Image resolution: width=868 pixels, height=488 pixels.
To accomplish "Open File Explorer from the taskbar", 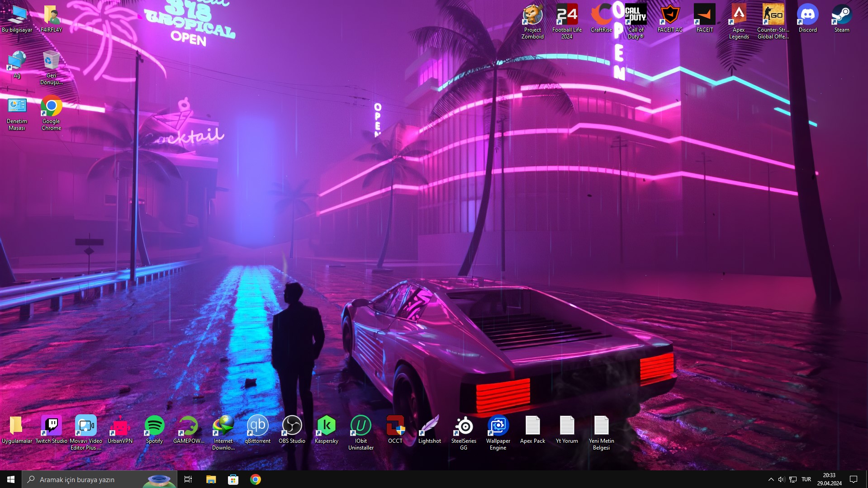I will [x=211, y=479].
